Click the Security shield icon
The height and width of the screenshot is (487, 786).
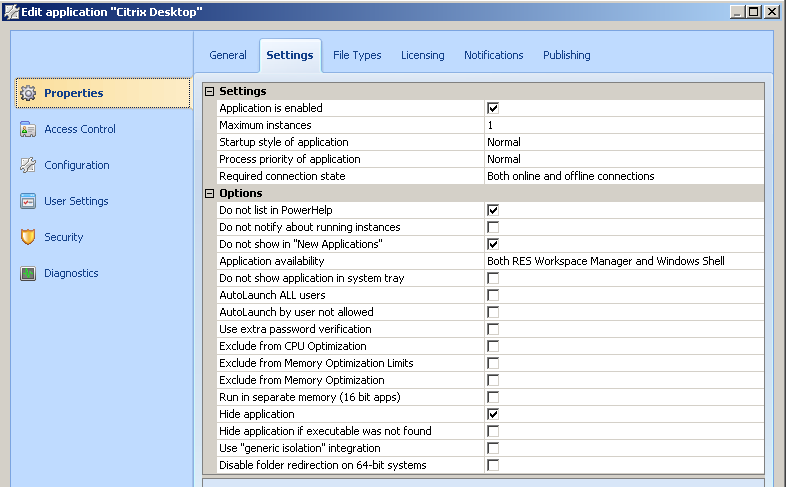[x=28, y=237]
